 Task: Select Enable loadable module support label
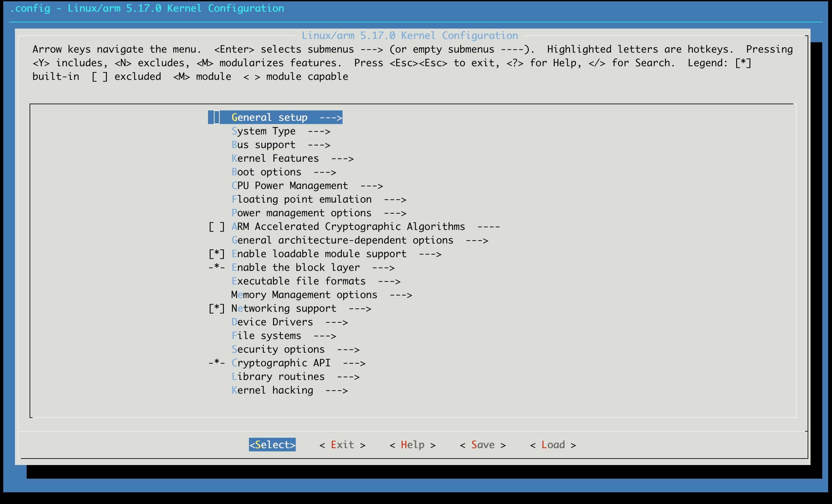[x=319, y=254]
